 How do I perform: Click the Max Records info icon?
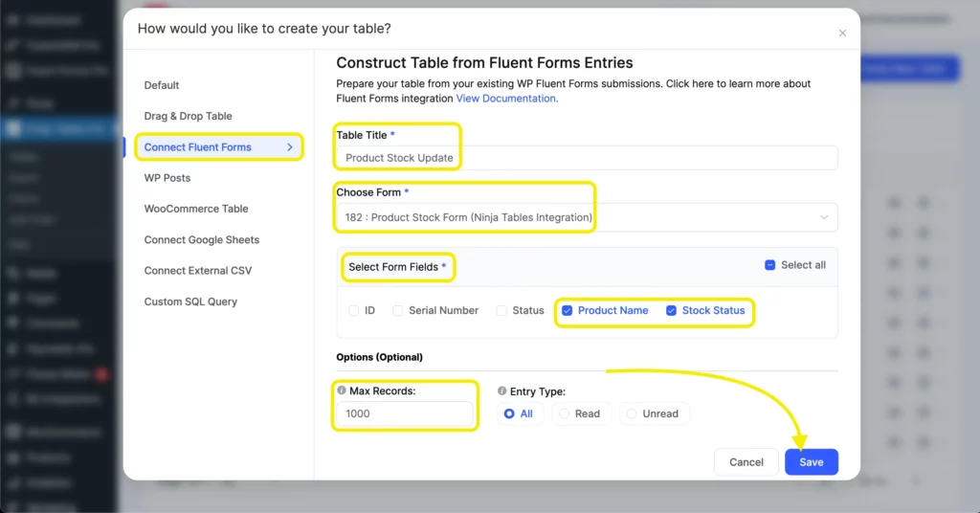pyautogui.click(x=342, y=390)
